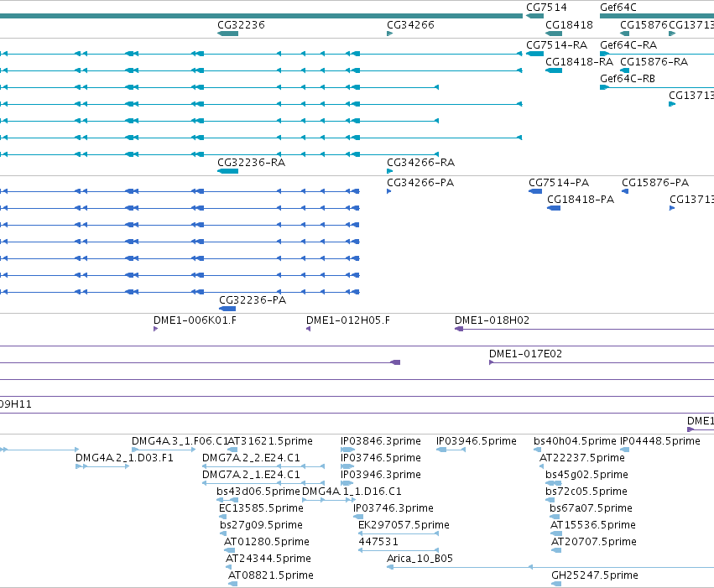Screen dimensions: 714x588
Task: Click the Gef64C-RA transcript label
Action: click(628, 45)
